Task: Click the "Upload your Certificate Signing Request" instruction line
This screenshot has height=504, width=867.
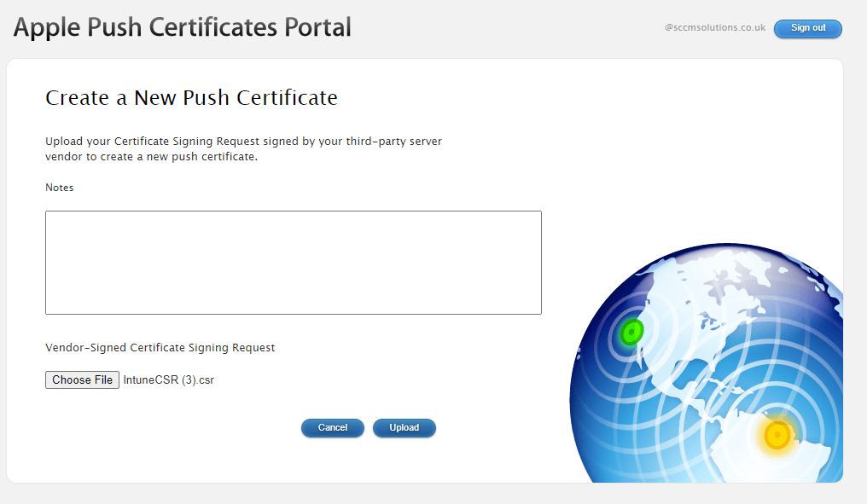Action: tap(243, 142)
